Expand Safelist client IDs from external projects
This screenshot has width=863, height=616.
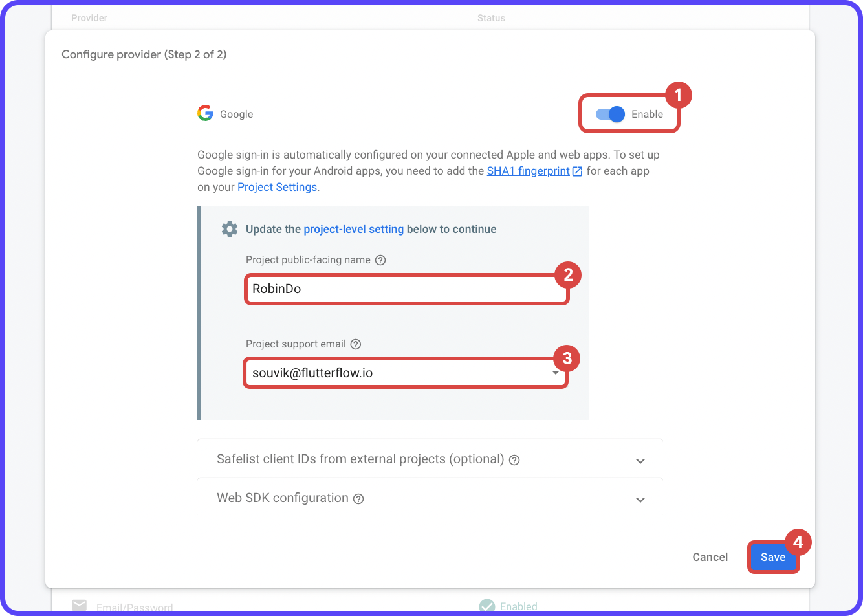[x=640, y=460]
